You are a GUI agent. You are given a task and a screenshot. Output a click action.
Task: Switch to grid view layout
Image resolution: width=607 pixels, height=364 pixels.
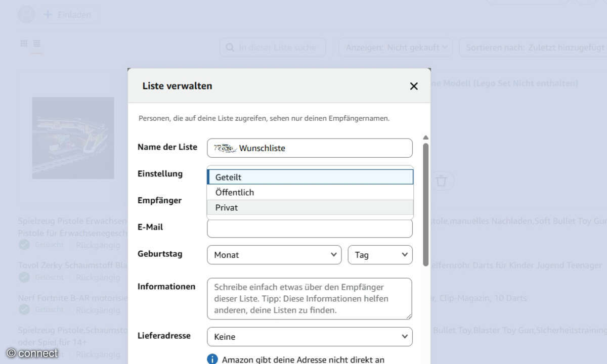pos(24,43)
